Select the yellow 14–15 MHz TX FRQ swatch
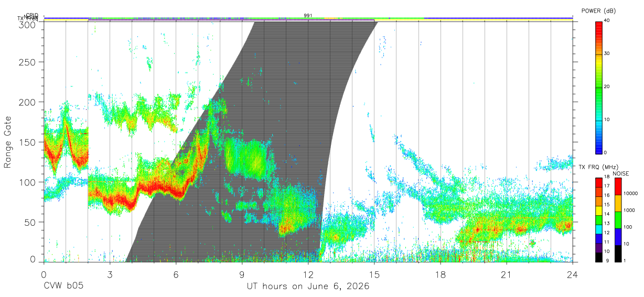This screenshot has height=297, width=644. point(598,211)
